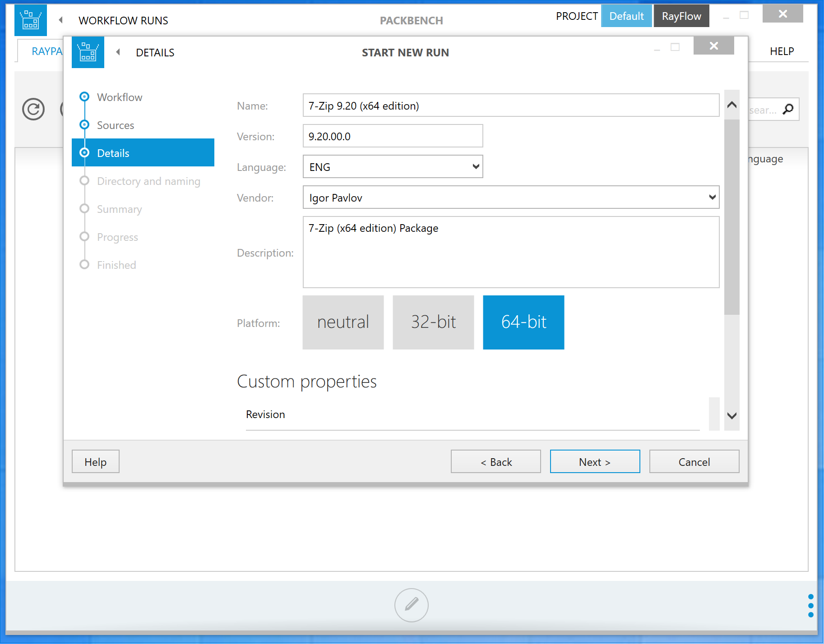Image resolution: width=824 pixels, height=644 pixels.
Task: Click the Help button in dialog
Action: 96,461
